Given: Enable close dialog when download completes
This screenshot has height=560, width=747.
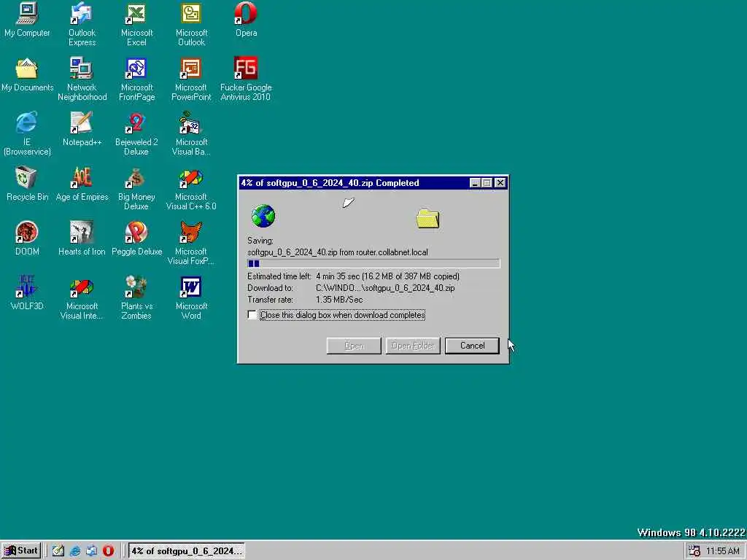Looking at the screenshot, I should point(252,315).
